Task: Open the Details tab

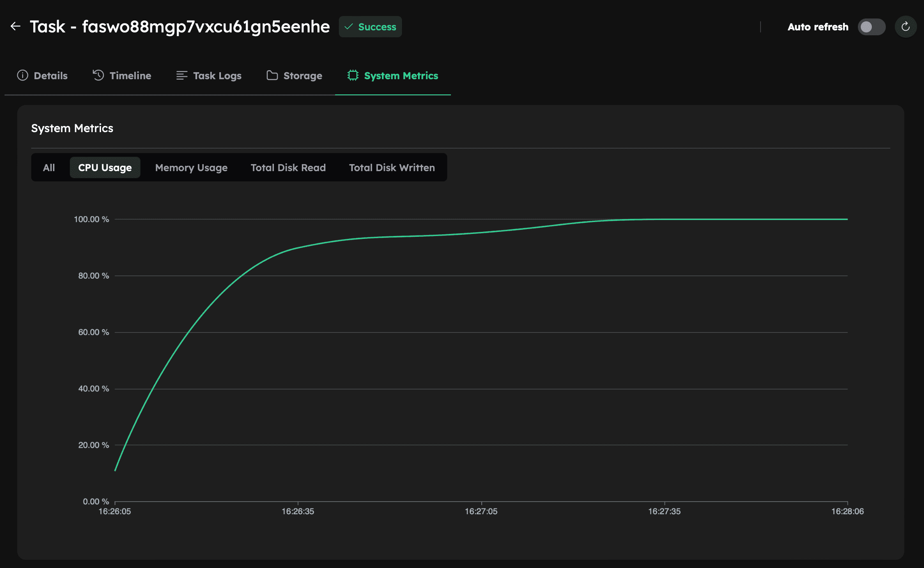Action: click(51, 76)
